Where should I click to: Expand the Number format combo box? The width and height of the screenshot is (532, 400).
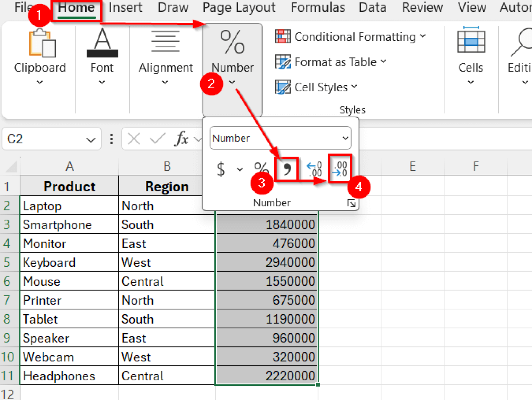coord(345,138)
